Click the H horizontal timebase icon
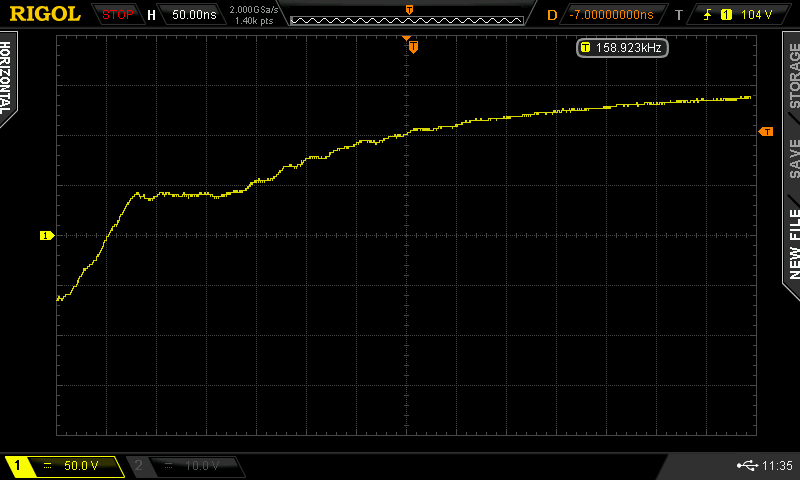Viewport: 800px width, 480px height. point(151,15)
